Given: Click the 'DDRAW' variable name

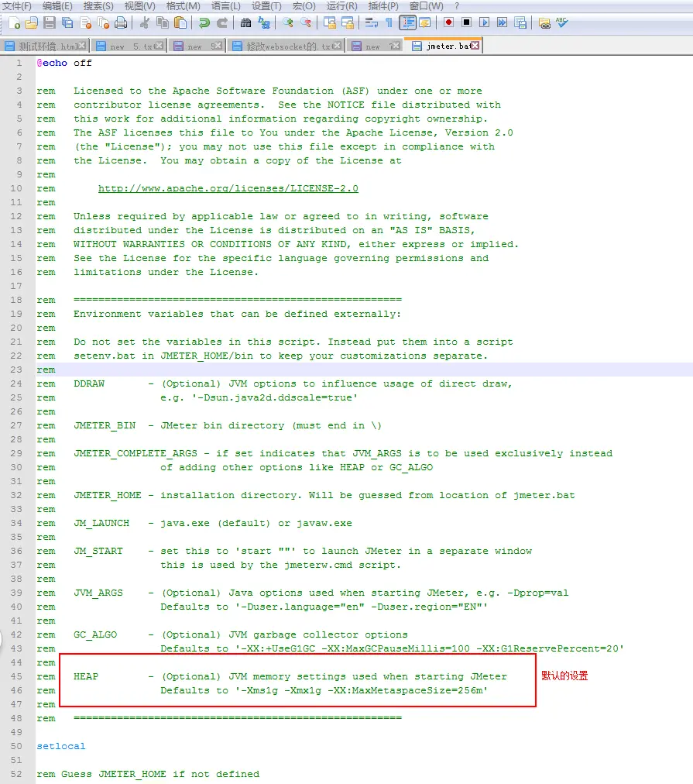Looking at the screenshot, I should tap(89, 383).
